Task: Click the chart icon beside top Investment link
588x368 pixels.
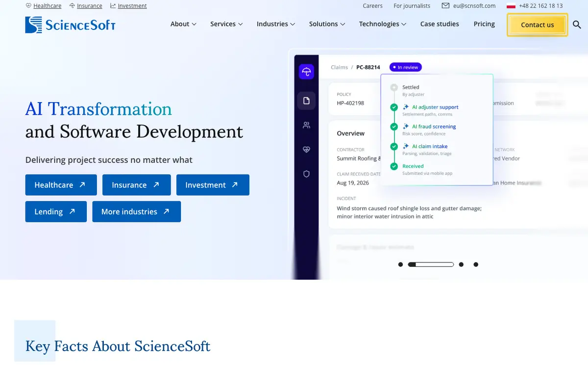Action: pyautogui.click(x=113, y=6)
